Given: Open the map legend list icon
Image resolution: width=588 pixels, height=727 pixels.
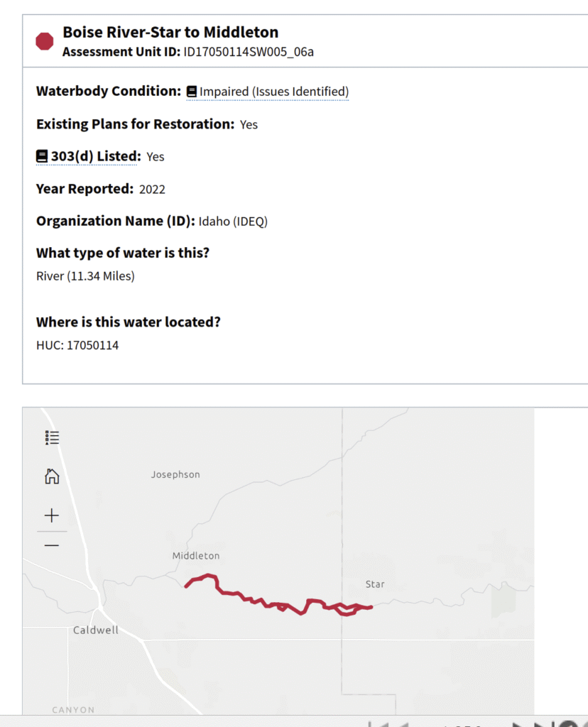Looking at the screenshot, I should tap(52, 437).
